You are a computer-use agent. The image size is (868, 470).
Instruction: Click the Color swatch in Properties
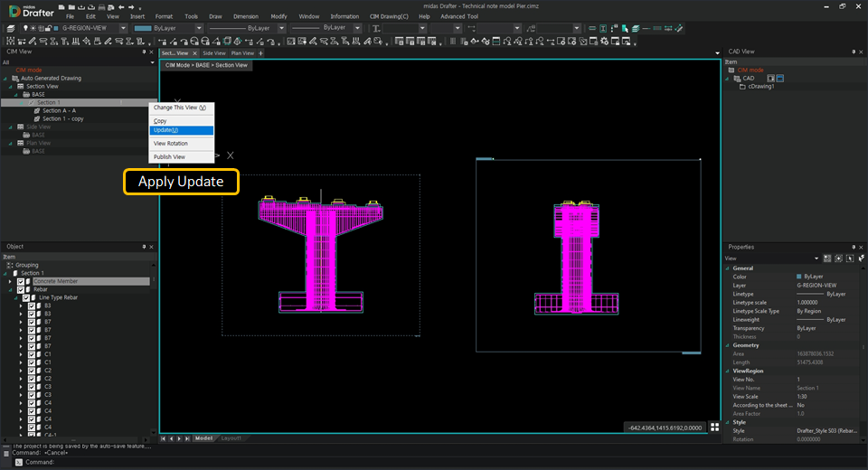pos(798,277)
